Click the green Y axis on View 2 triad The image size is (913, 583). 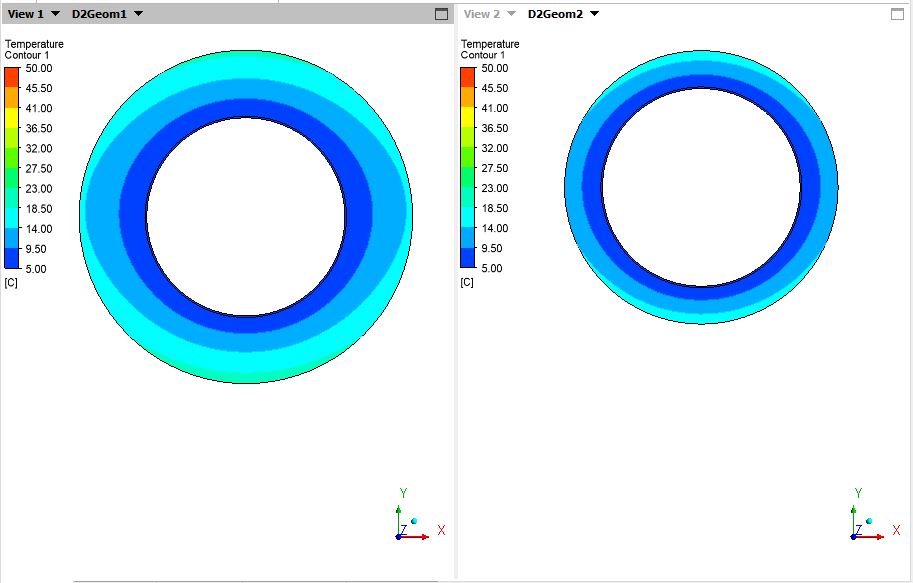[858, 494]
